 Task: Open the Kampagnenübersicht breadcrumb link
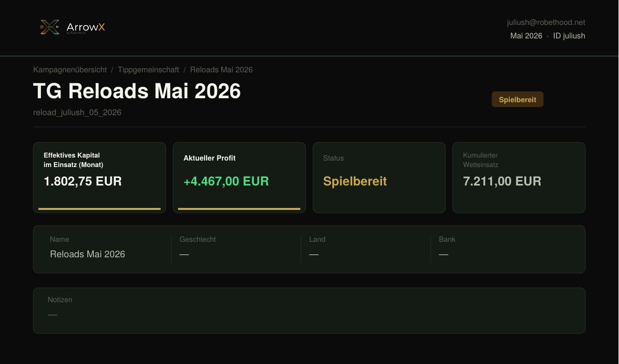[x=70, y=70]
